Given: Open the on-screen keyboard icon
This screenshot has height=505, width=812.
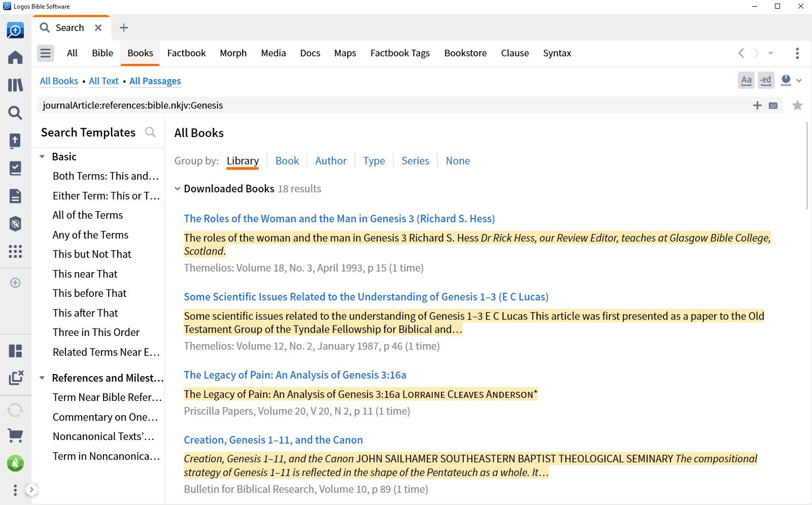Looking at the screenshot, I should click(773, 106).
